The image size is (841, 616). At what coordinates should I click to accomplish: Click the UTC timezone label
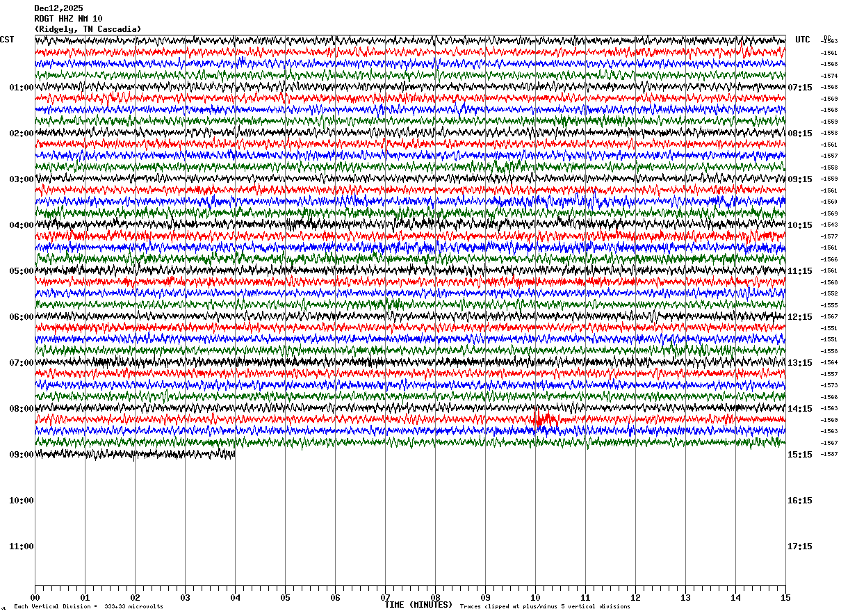click(x=803, y=40)
